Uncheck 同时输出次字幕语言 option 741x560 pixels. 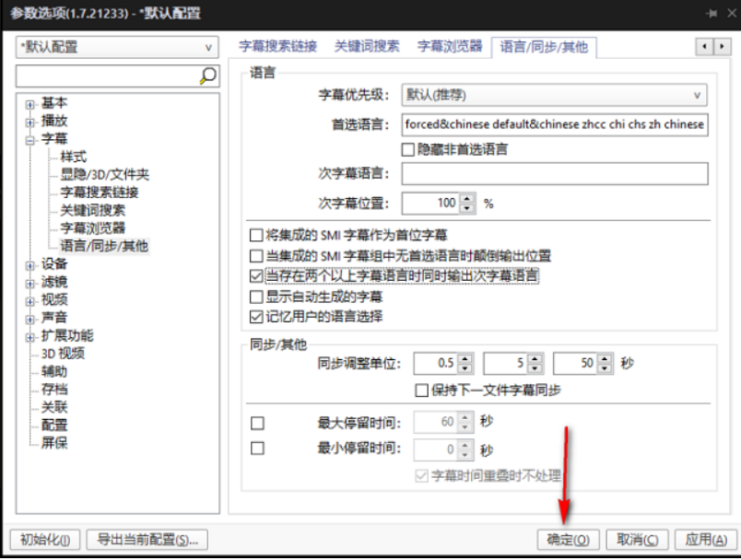(256, 276)
